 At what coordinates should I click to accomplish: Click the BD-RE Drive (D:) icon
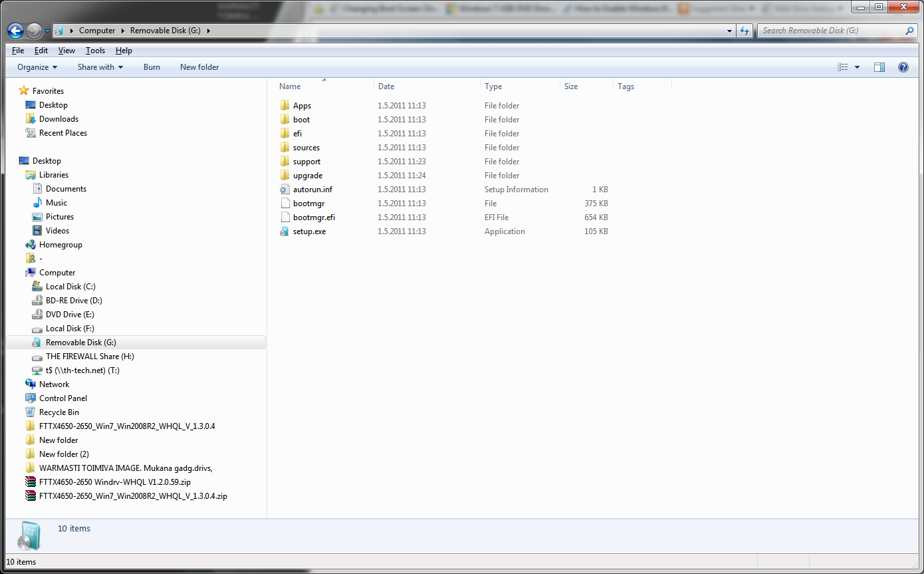point(37,301)
